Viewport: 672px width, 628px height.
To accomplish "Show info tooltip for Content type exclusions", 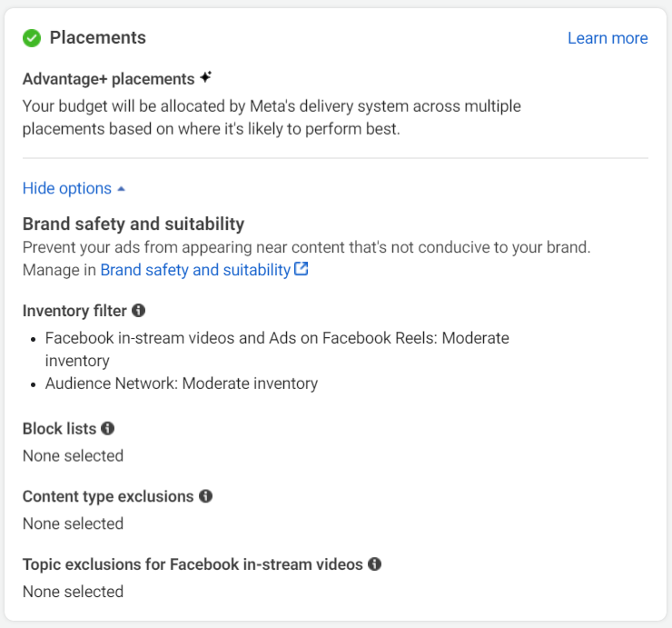I will point(205,496).
